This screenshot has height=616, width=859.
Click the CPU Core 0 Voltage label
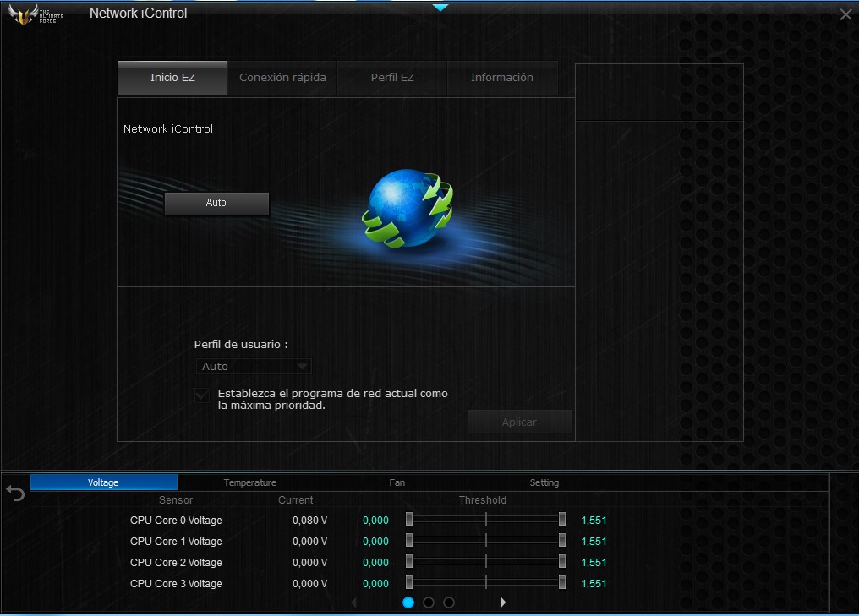[x=176, y=521]
